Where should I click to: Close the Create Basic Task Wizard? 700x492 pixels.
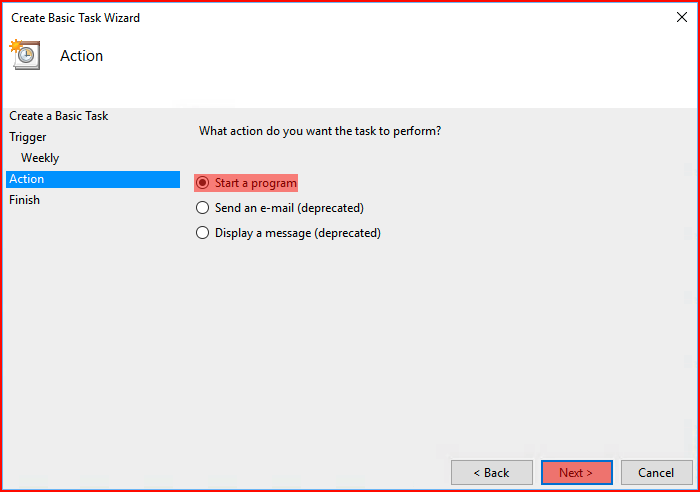[682, 17]
